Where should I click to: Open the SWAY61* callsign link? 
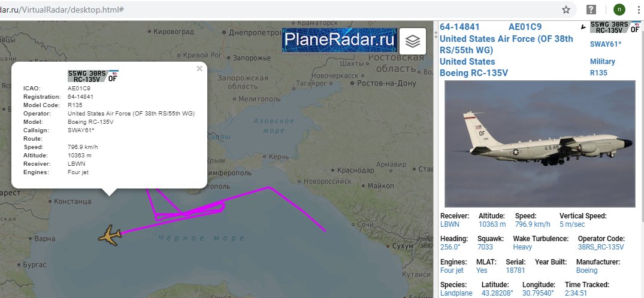click(x=606, y=44)
